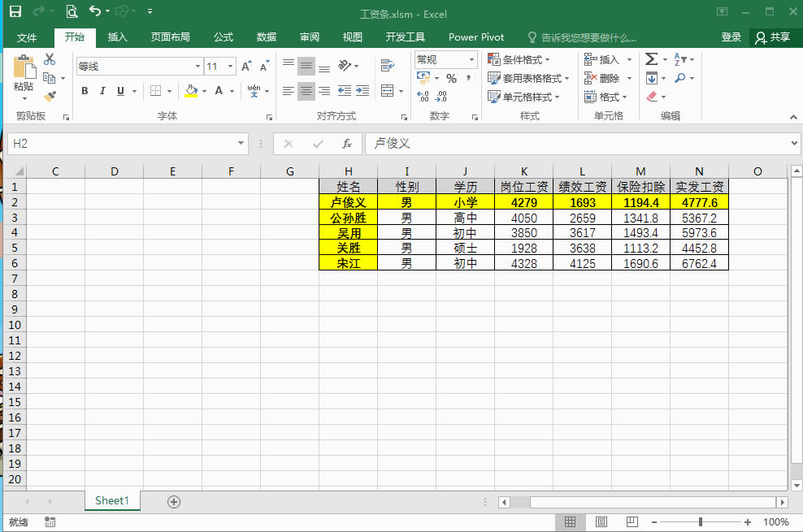Toggle Bold formatting
The height and width of the screenshot is (532, 803).
[x=85, y=91]
